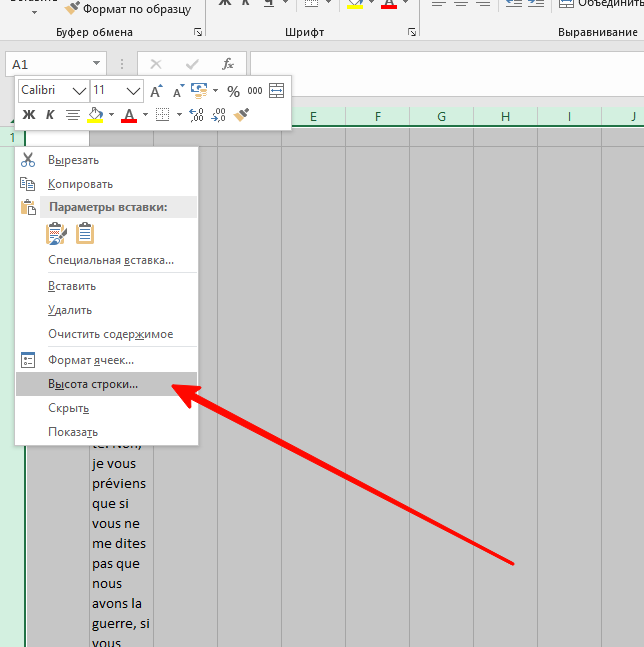This screenshot has height=647, width=644.
Task: Open Формат ячеек... from context menu
Action: tap(106, 360)
